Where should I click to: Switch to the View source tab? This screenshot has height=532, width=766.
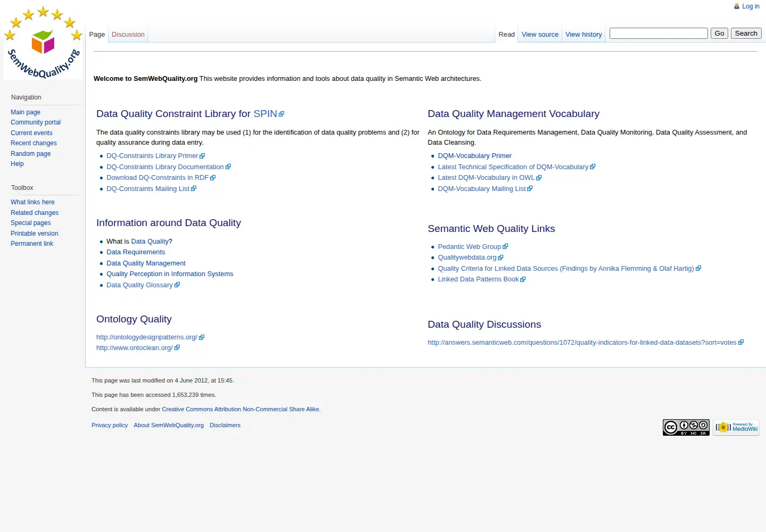540,35
